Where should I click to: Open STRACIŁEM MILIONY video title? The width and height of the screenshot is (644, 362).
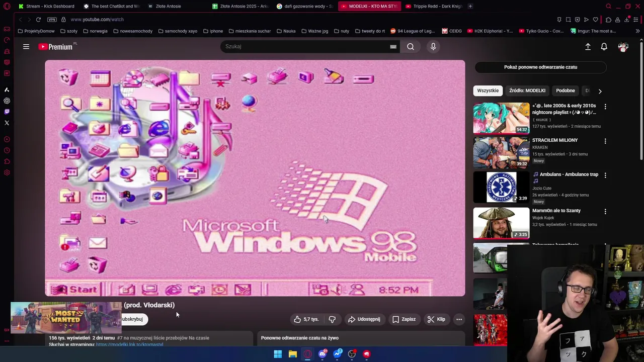tap(555, 140)
